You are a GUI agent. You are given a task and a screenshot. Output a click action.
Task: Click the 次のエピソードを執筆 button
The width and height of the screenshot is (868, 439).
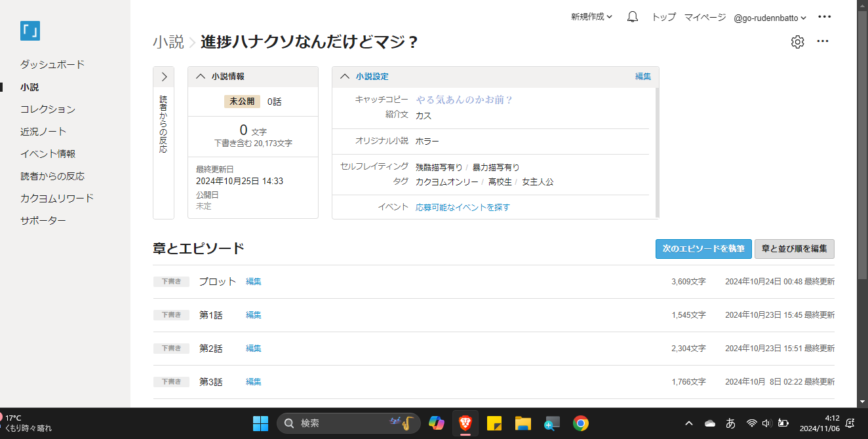coord(703,249)
